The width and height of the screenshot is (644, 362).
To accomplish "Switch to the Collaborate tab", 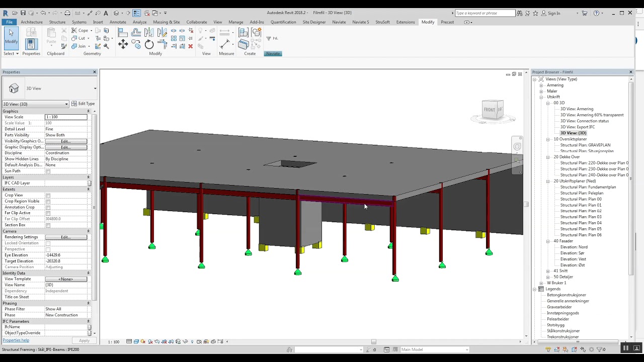I will coord(197,22).
